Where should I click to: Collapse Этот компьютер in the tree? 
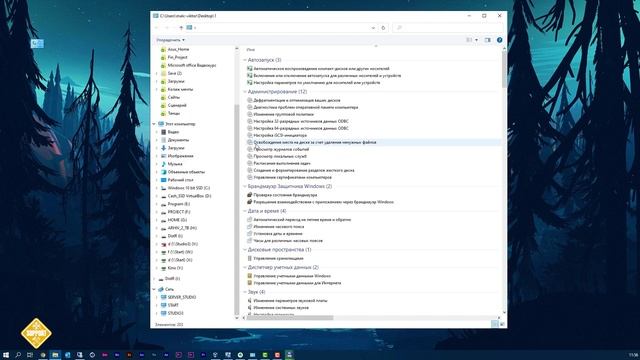click(154, 124)
